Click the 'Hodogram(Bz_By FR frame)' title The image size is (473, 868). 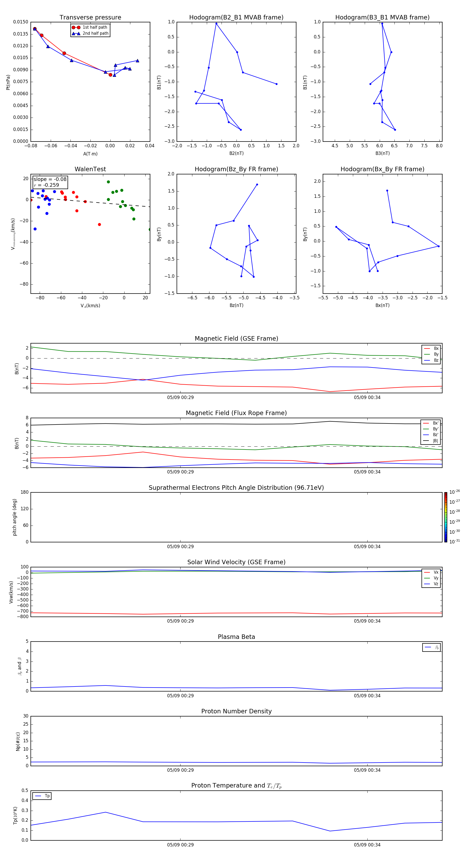236,169
